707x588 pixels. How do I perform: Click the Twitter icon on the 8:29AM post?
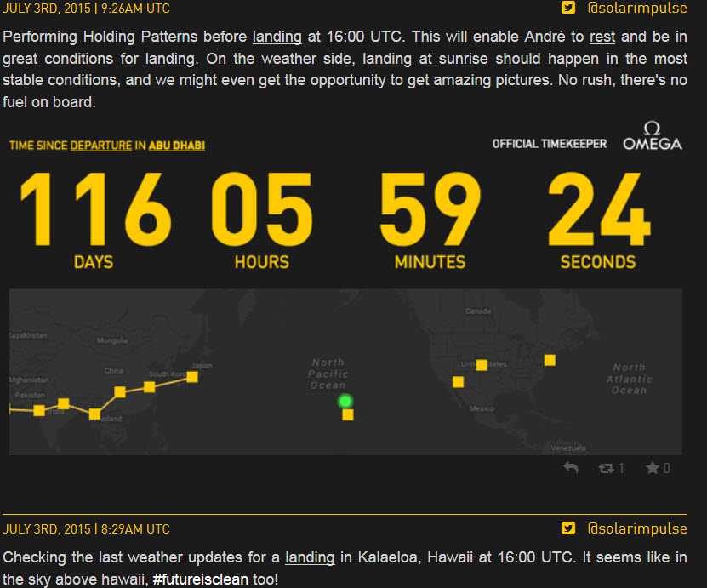(x=568, y=528)
